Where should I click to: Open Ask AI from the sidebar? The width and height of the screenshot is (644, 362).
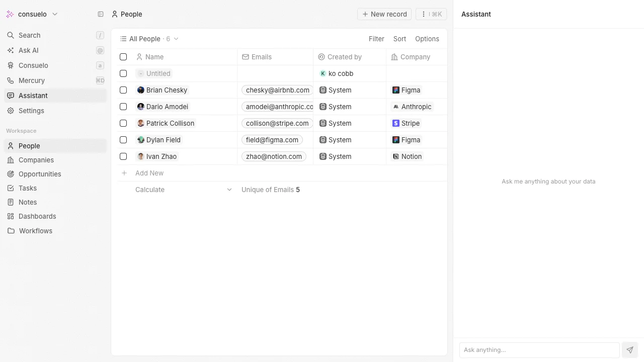click(28, 50)
